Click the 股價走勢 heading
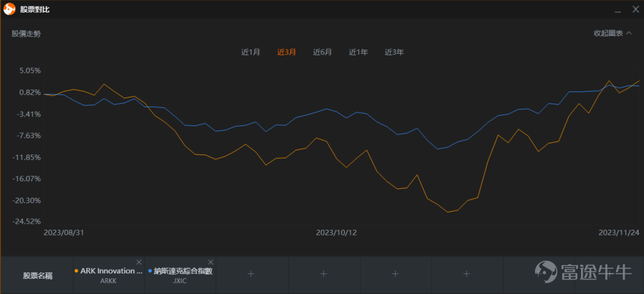644x294 pixels. point(26,34)
